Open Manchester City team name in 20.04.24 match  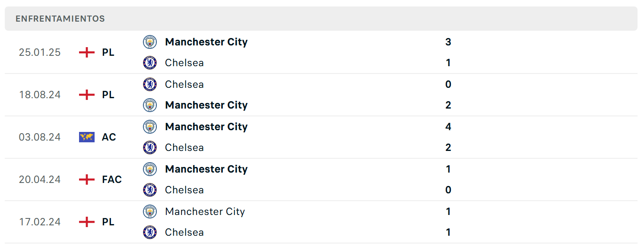(x=206, y=169)
